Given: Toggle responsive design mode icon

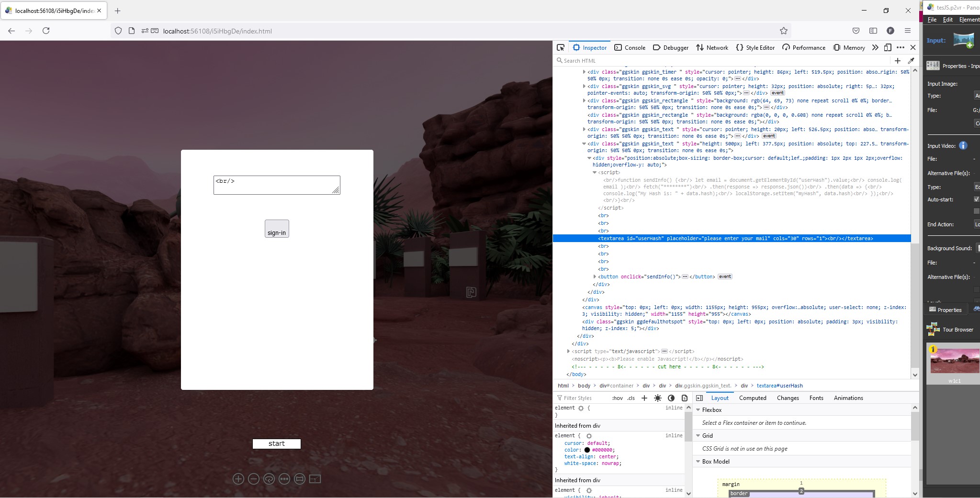Looking at the screenshot, I should pos(888,47).
